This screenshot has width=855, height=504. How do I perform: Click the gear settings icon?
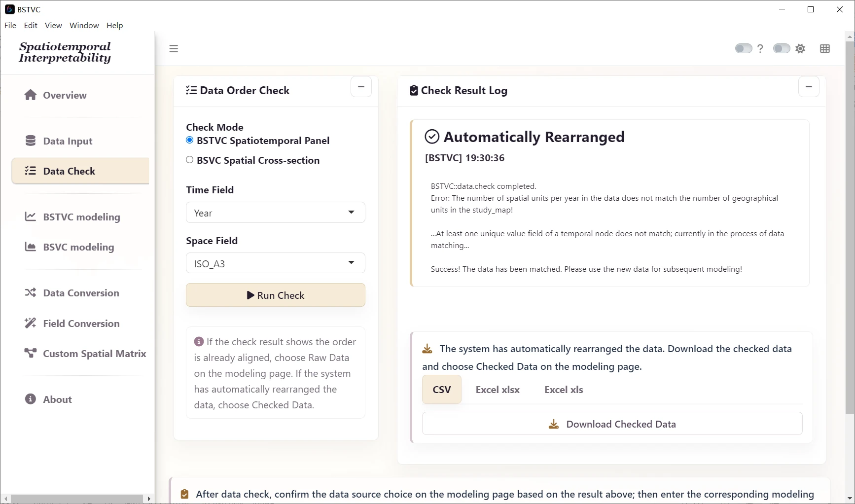[801, 48]
